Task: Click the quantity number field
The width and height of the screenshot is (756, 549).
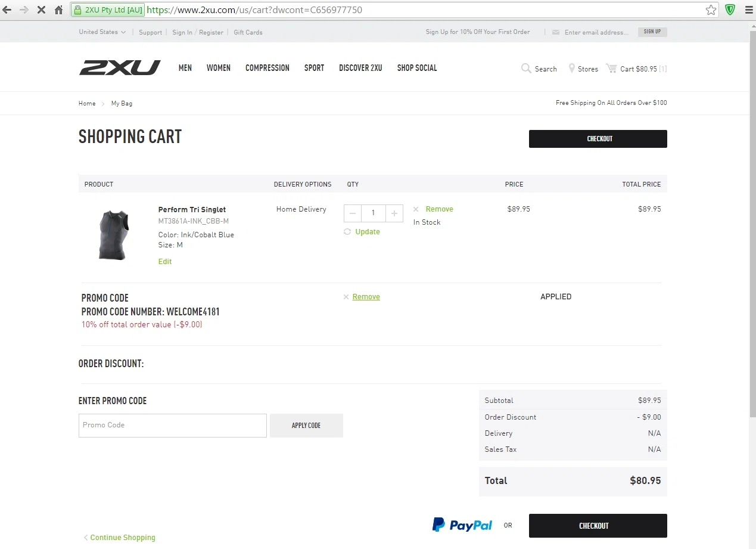Action: point(374,213)
